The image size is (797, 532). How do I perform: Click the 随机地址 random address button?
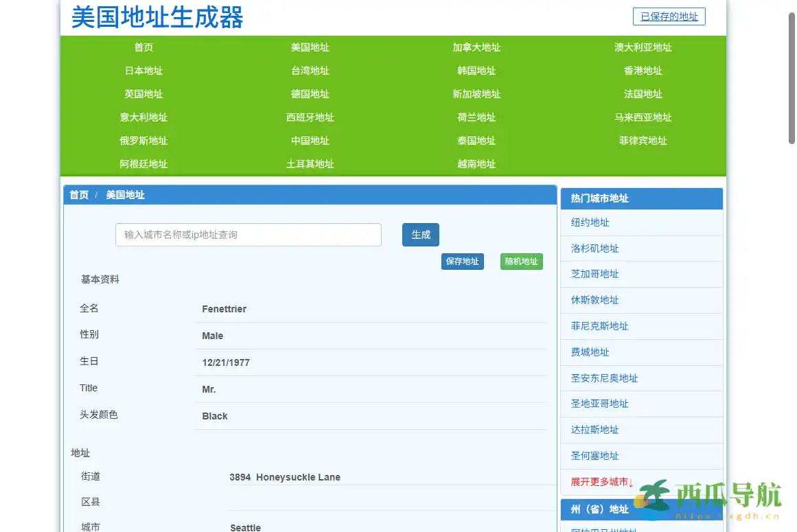pos(521,261)
